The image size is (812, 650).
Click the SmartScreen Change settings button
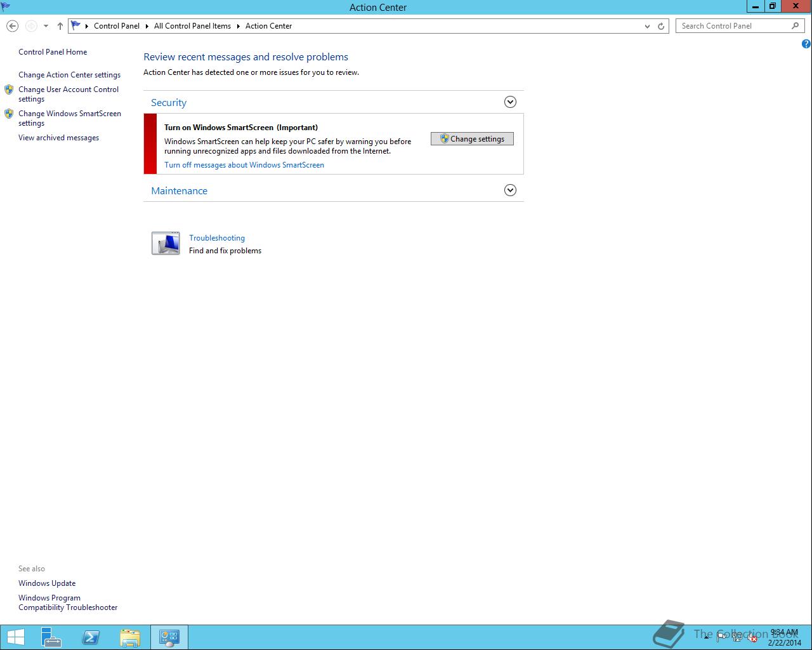click(x=472, y=139)
